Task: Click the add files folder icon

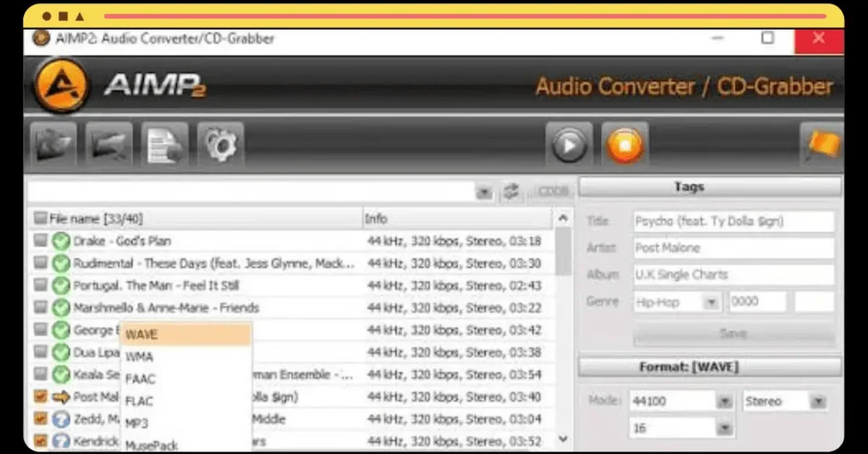Action: click(x=53, y=146)
